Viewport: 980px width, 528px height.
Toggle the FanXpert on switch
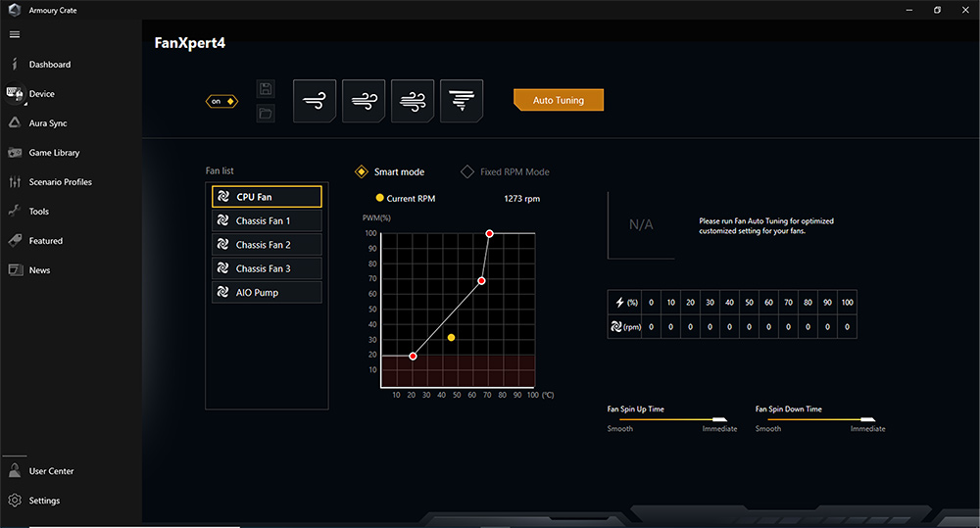221,101
